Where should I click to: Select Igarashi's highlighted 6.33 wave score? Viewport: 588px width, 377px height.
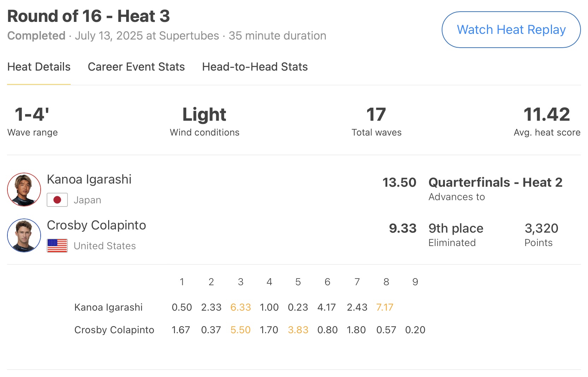(240, 307)
